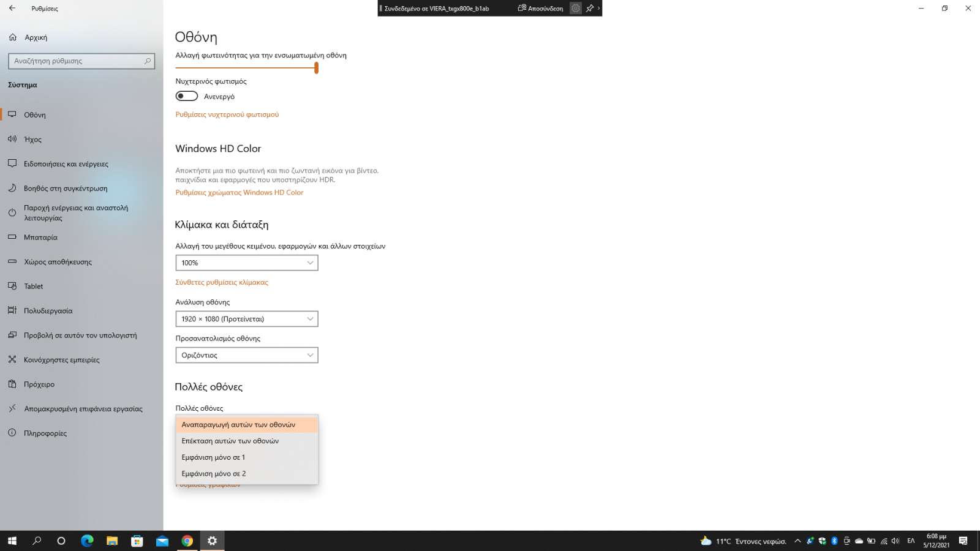Open Ρυθμίσεις νυχτερινού φωτισμού link
Image resolution: width=980 pixels, height=551 pixels.
(227, 114)
